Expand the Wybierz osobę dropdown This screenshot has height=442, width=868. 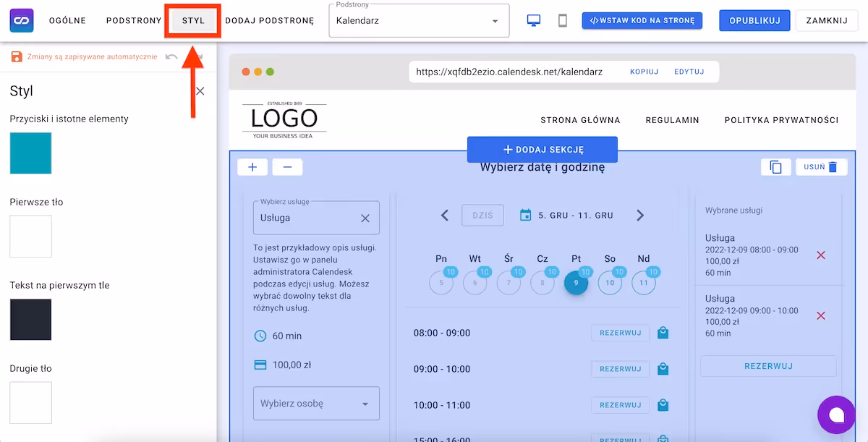(x=316, y=404)
